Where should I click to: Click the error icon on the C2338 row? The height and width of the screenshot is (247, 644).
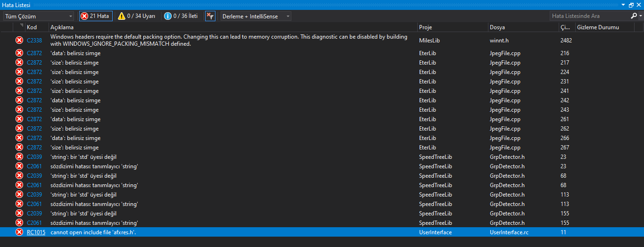19,41
